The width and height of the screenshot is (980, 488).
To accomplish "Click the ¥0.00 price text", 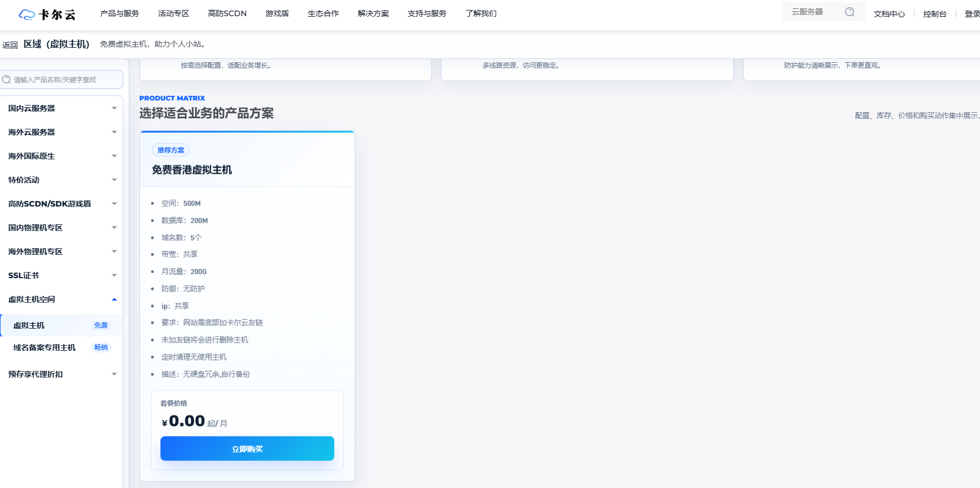I will click(x=184, y=421).
